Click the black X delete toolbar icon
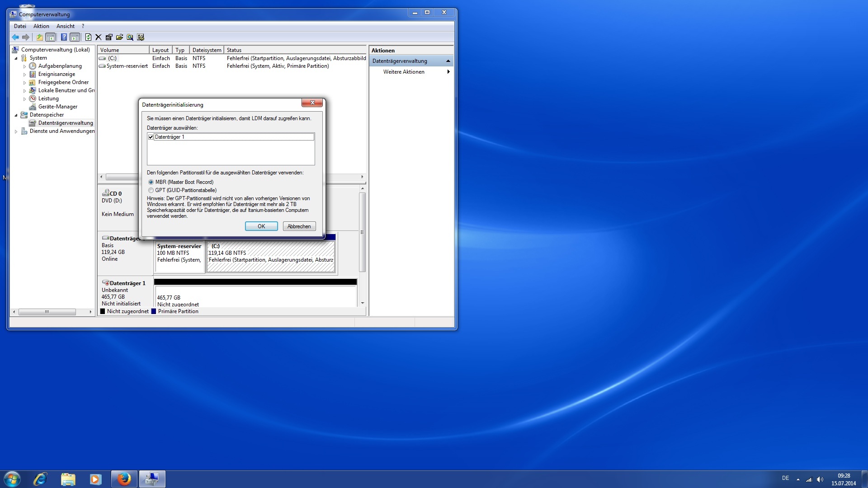Image resolution: width=868 pixels, height=488 pixels. [x=98, y=37]
